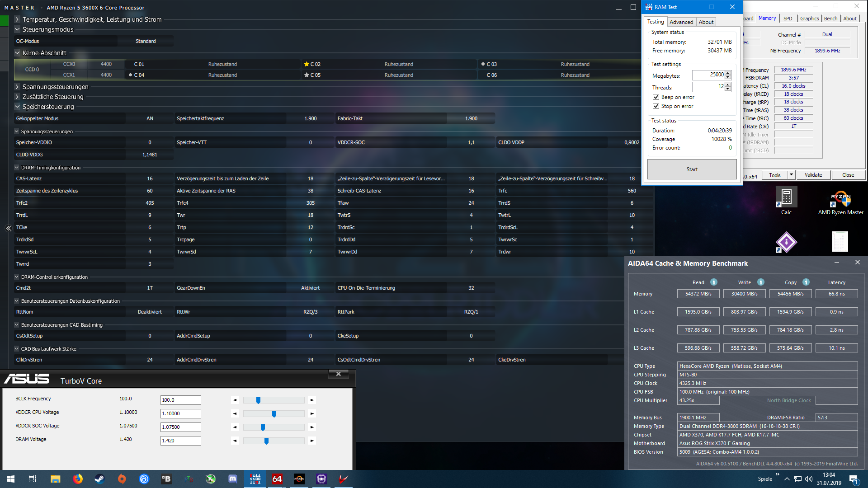
Task: Switch to Advanced tab in RAM Test
Action: (681, 22)
